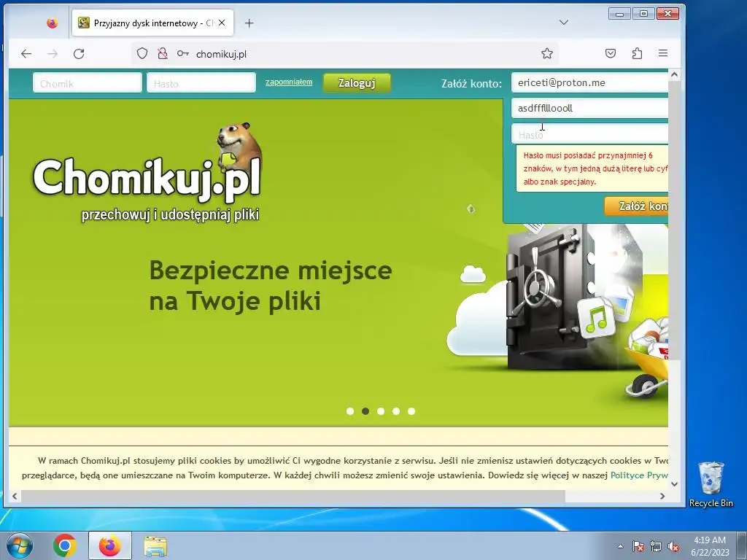This screenshot has width=747, height=560.
Task: Click the asdfffllloooll username field
Action: (589, 108)
